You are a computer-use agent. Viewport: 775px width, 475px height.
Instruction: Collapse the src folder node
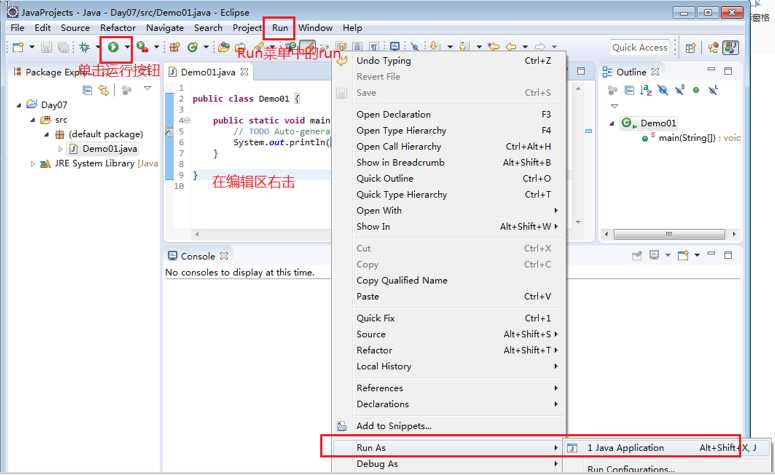point(33,120)
